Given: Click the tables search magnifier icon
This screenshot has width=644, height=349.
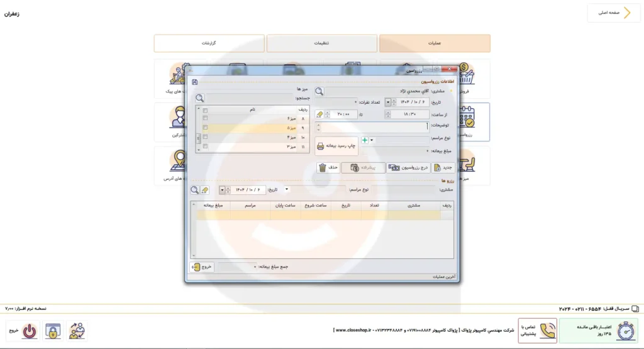Looking at the screenshot, I should click(x=199, y=98).
